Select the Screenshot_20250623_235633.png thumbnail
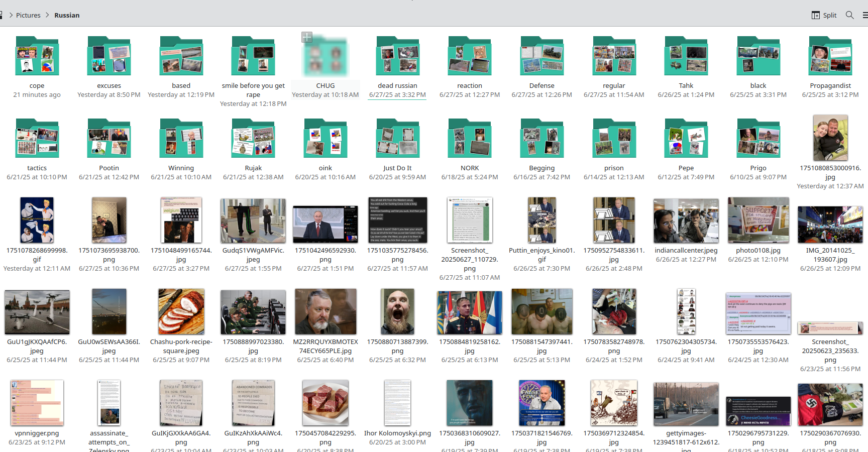868x452 pixels. (830, 328)
